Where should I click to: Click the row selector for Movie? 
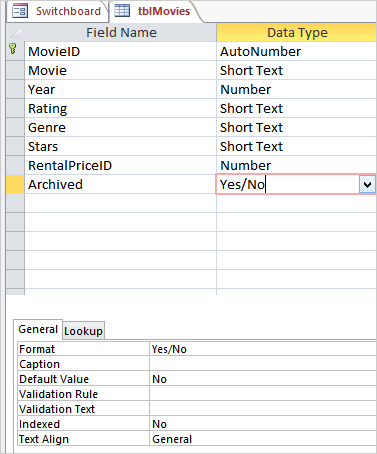[x=15, y=70]
